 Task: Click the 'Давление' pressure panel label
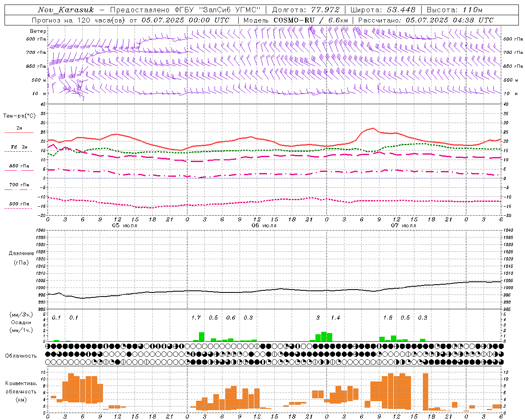pos(22,253)
